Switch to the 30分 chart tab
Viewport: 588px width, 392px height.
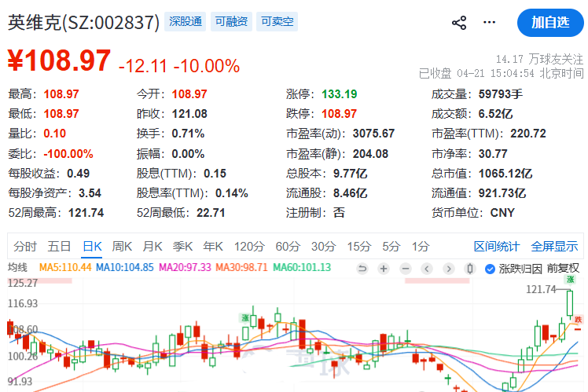[324, 247]
